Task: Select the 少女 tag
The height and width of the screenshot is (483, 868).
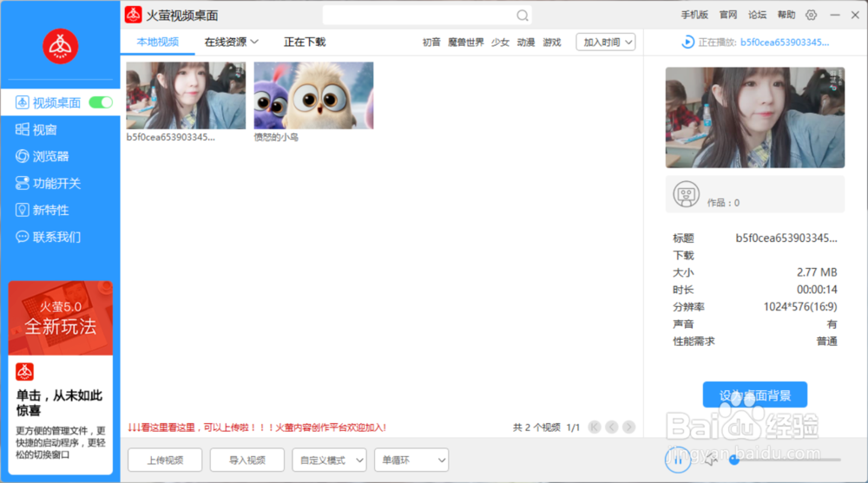Action: [500, 42]
